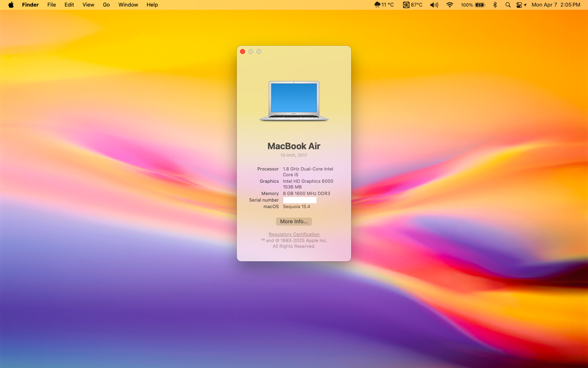Open the Apple menu
The width and height of the screenshot is (588, 368).
pos(11,5)
